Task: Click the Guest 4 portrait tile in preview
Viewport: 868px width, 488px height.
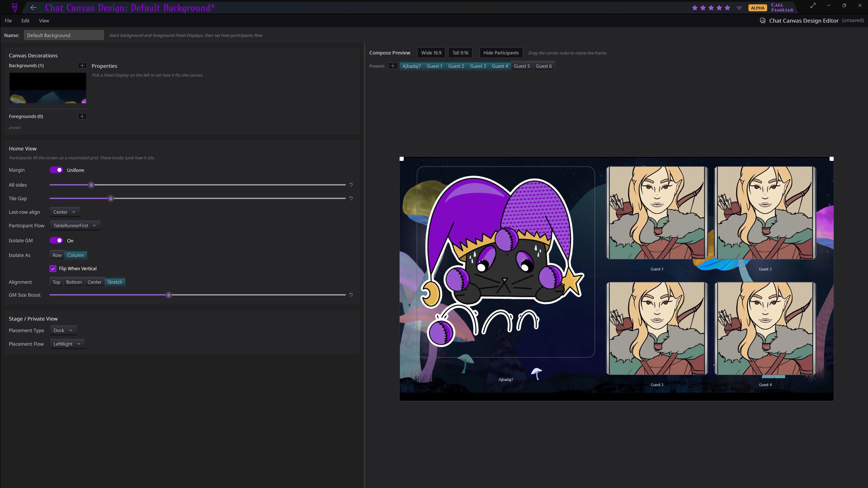Action: [765, 328]
